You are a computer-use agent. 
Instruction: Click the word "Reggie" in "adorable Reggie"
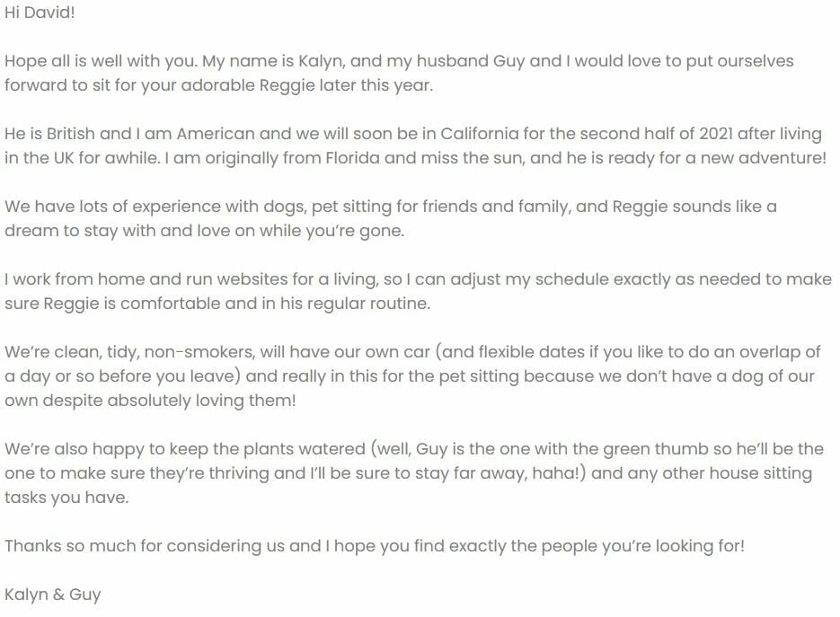(x=287, y=85)
